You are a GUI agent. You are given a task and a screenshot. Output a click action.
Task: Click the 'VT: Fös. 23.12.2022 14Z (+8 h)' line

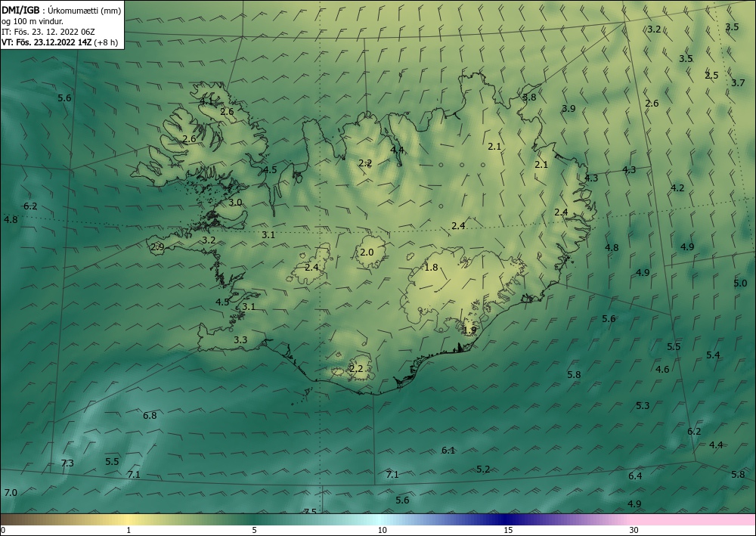click(59, 42)
